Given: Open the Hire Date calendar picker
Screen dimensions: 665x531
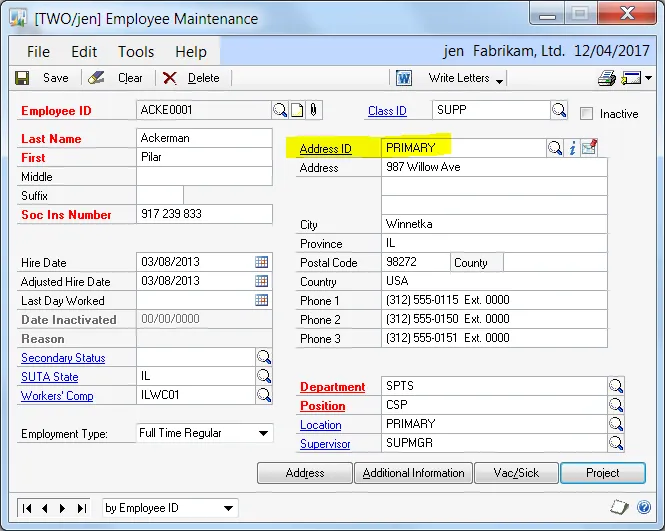Looking at the screenshot, I should pyautogui.click(x=262, y=262).
